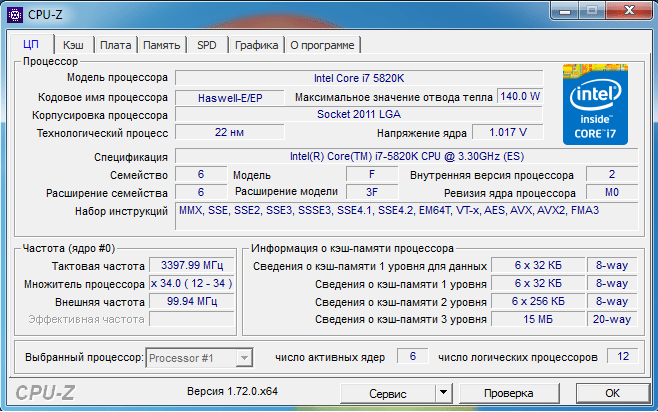Click the L3 cache value 15 МБ
The height and width of the screenshot is (412, 658).
coord(538,319)
